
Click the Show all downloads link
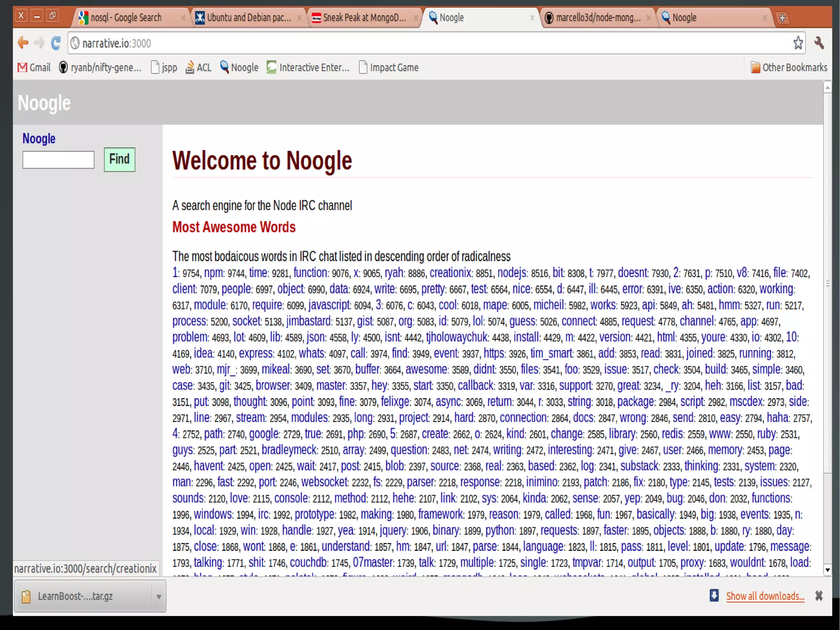[x=765, y=596]
